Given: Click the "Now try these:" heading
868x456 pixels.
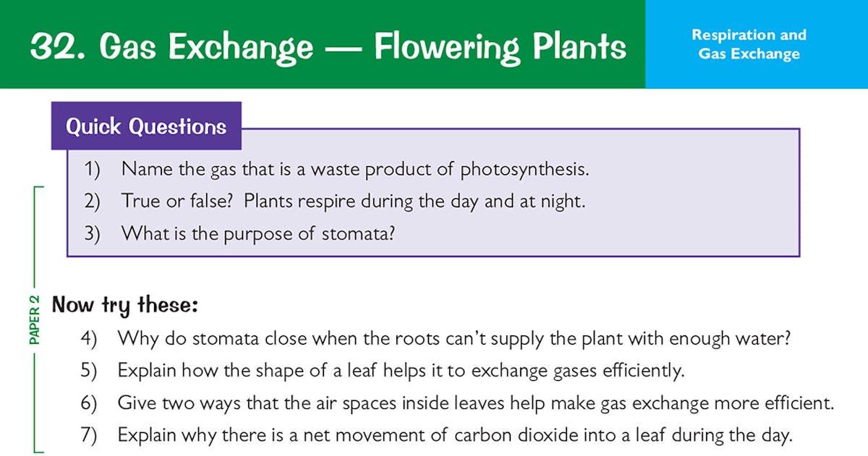Looking at the screenshot, I should pos(125,305).
